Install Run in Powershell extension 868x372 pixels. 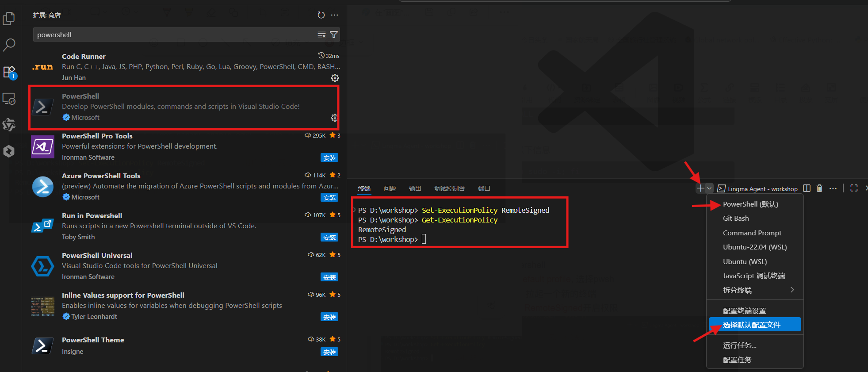pos(329,237)
